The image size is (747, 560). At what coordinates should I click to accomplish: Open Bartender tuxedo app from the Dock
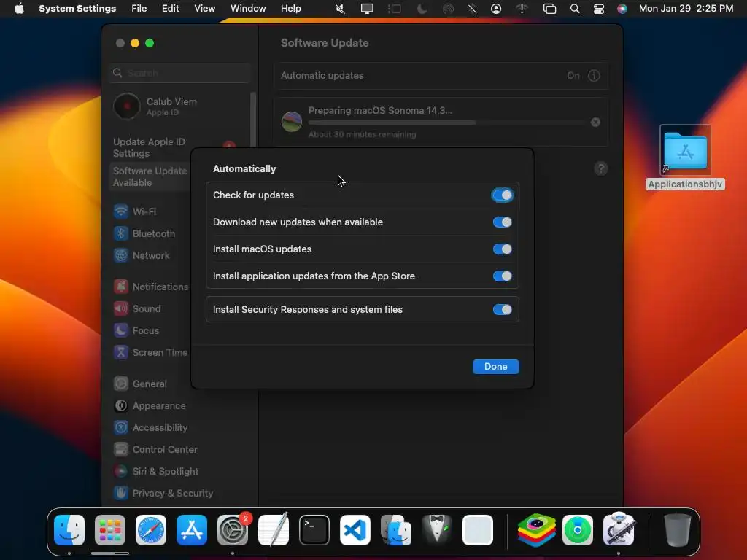[x=437, y=530]
